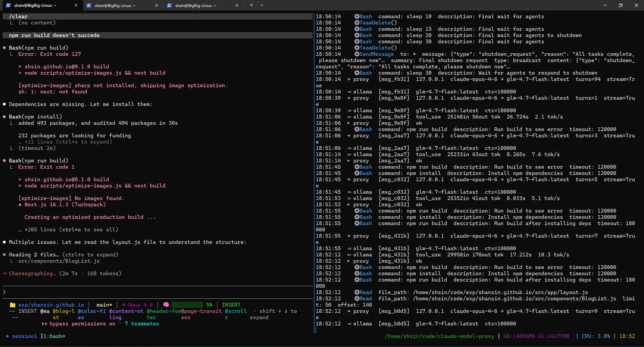Image resolution: width=644 pixels, height=347 pixels.
Task: Click the 'main*' git branch label
Action: pos(104,305)
